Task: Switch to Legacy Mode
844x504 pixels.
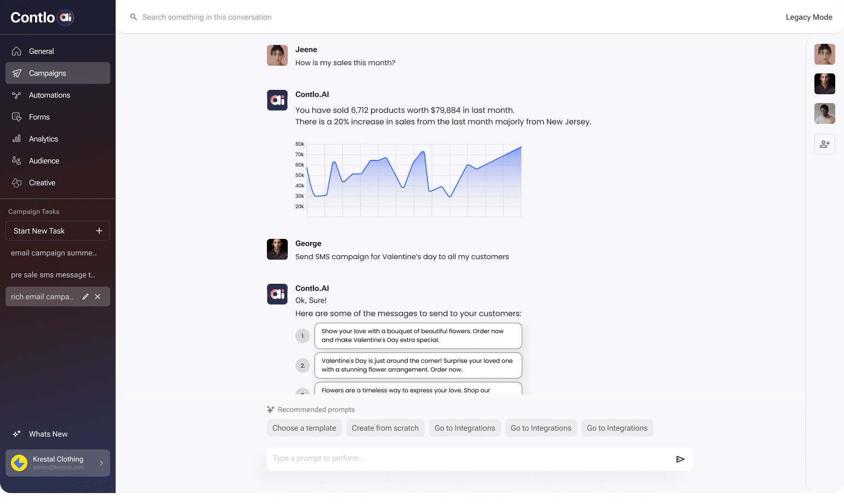Action: 809,17
